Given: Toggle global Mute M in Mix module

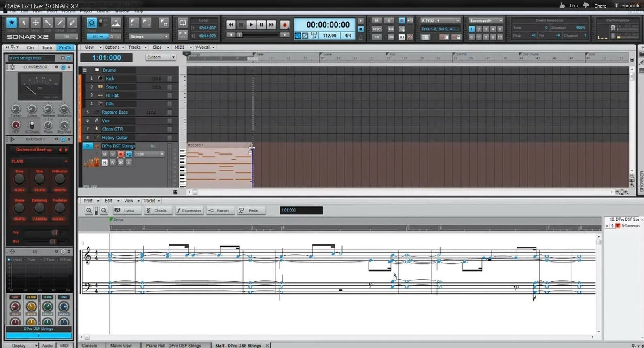Looking at the screenshot, I should 377,21.
